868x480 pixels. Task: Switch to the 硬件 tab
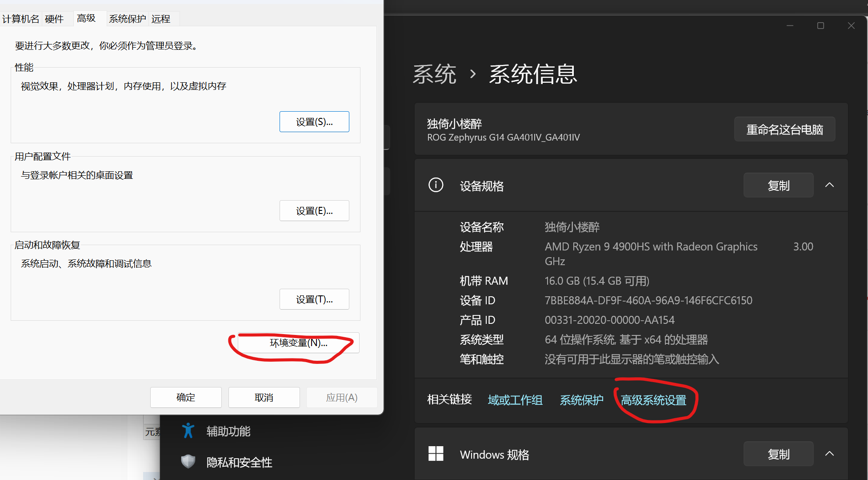coord(54,19)
